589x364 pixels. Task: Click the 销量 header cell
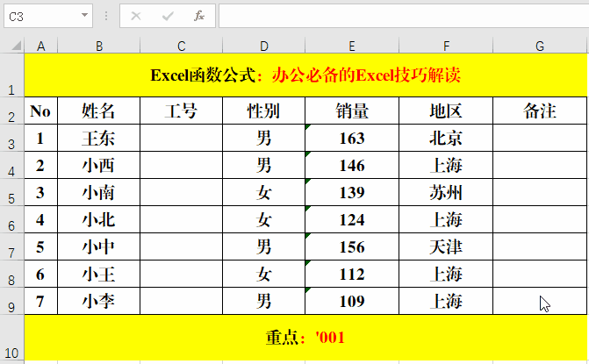click(x=352, y=111)
